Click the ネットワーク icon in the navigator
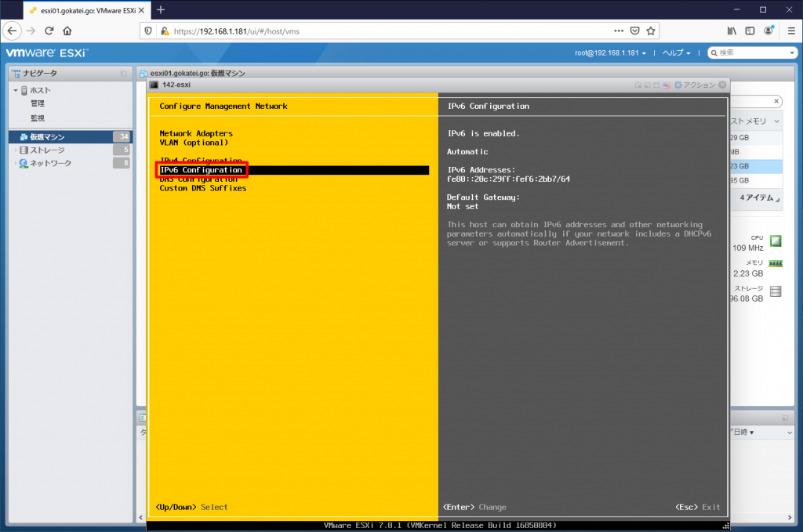Image resolution: width=803 pixels, height=532 pixels. 21,163
